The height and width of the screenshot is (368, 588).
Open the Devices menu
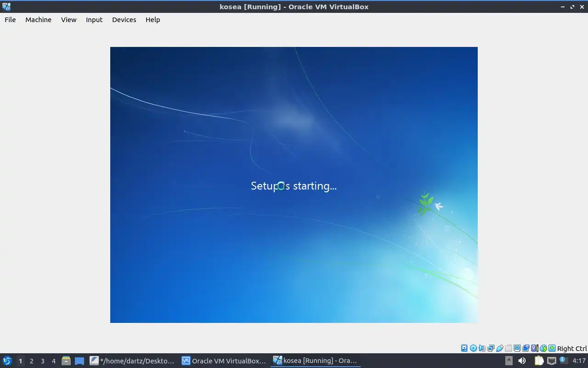coord(124,20)
